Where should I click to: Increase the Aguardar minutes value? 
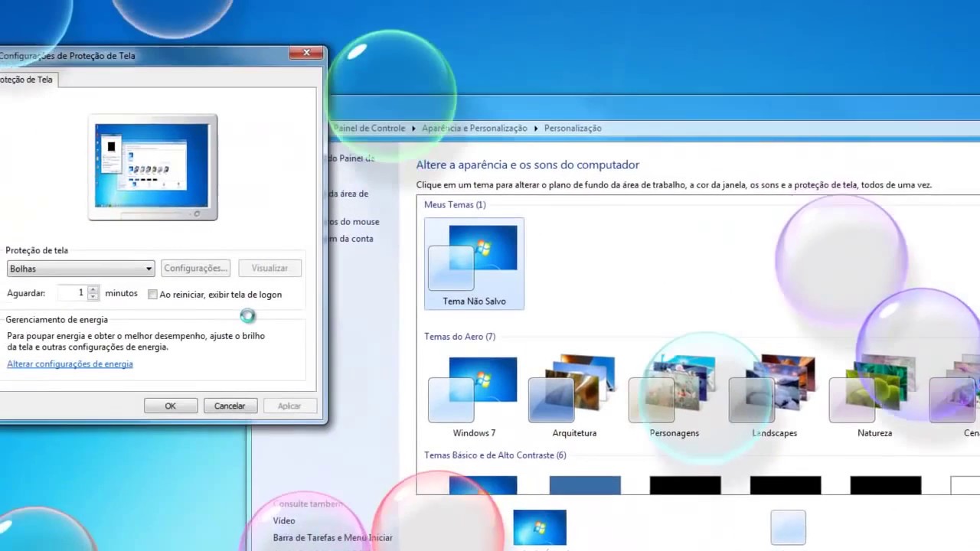point(93,289)
